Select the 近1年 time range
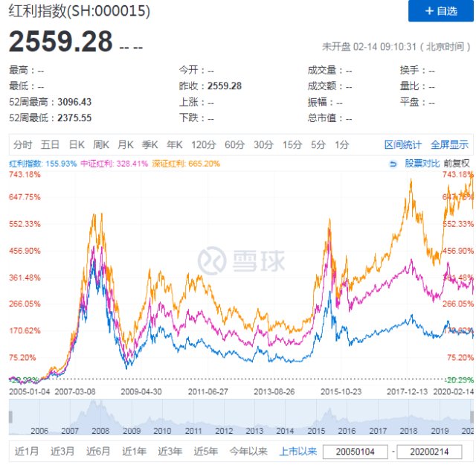 (134, 451)
